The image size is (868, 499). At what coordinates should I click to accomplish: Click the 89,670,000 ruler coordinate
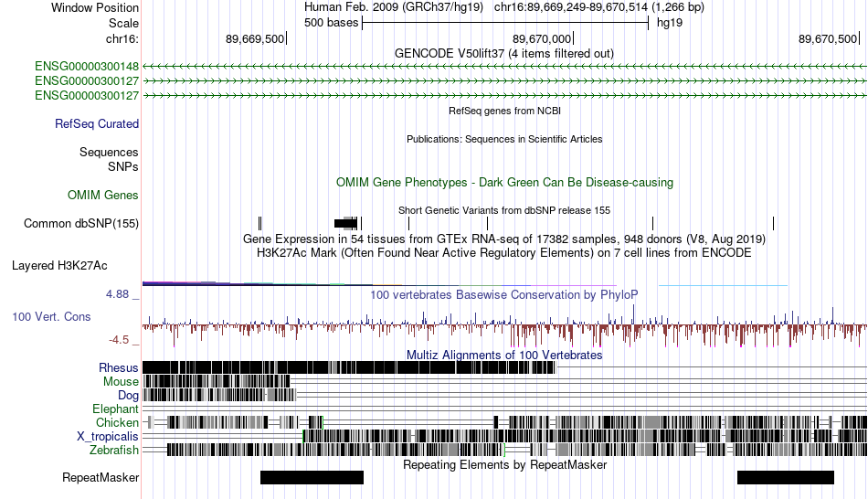pyautogui.click(x=542, y=38)
